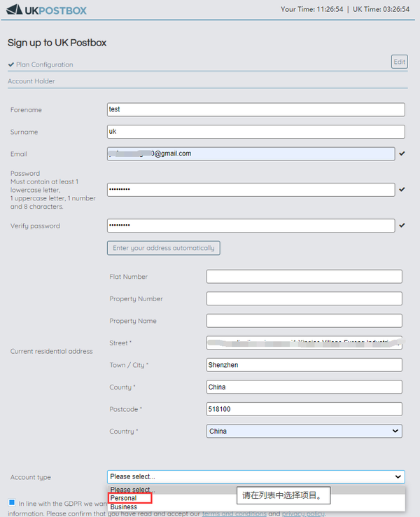Click the Town / City field
Viewport: 420px width, 517px height.
tap(304, 365)
